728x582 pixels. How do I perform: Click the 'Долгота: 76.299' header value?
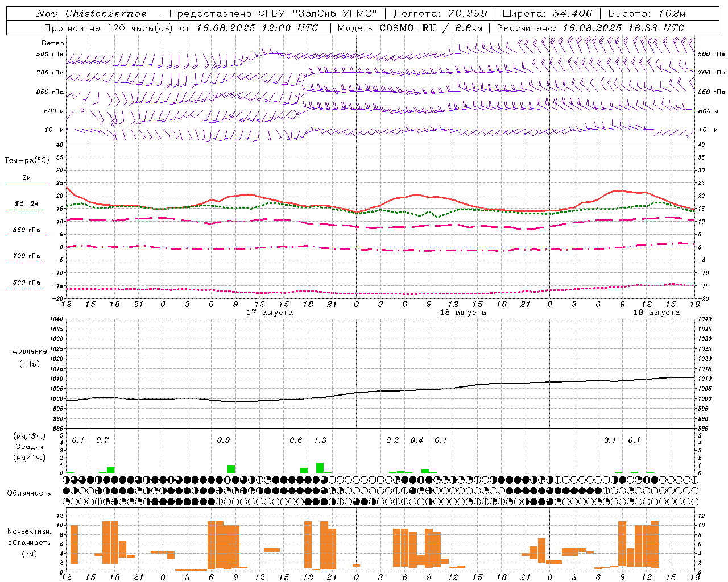click(440, 14)
